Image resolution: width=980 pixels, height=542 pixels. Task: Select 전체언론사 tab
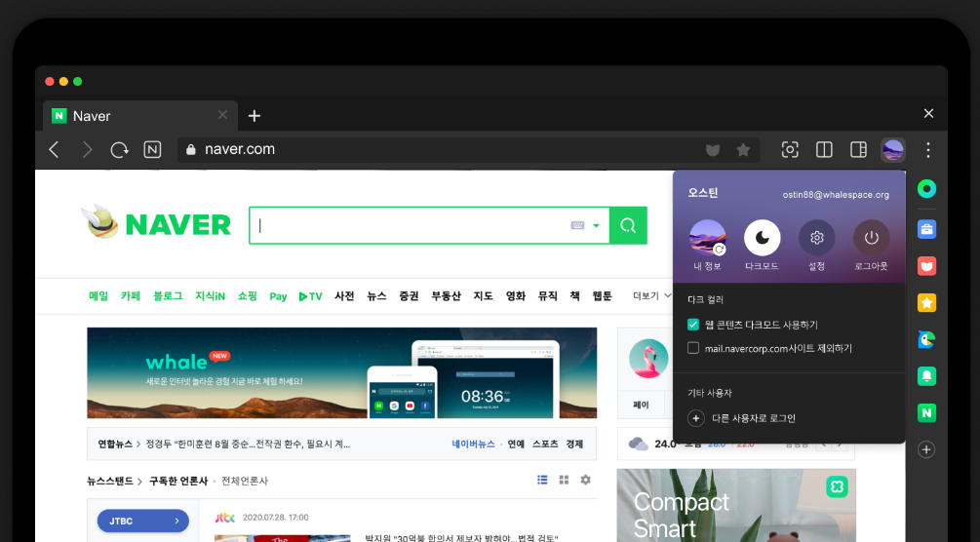245,481
